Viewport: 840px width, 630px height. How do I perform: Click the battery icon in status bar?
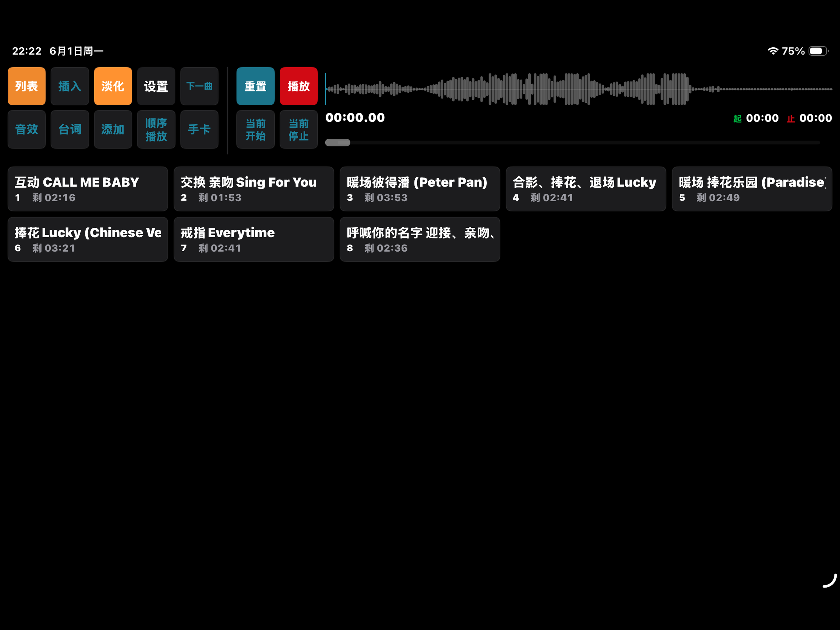pos(819,51)
